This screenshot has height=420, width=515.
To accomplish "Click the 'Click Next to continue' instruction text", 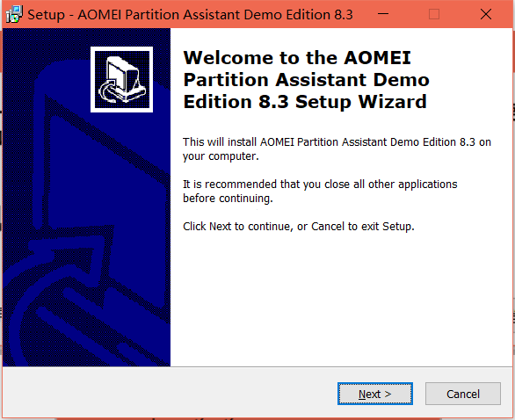I will (299, 226).
